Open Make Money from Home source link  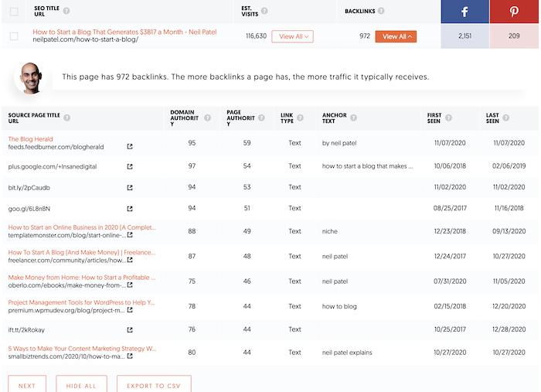pyautogui.click(x=82, y=278)
